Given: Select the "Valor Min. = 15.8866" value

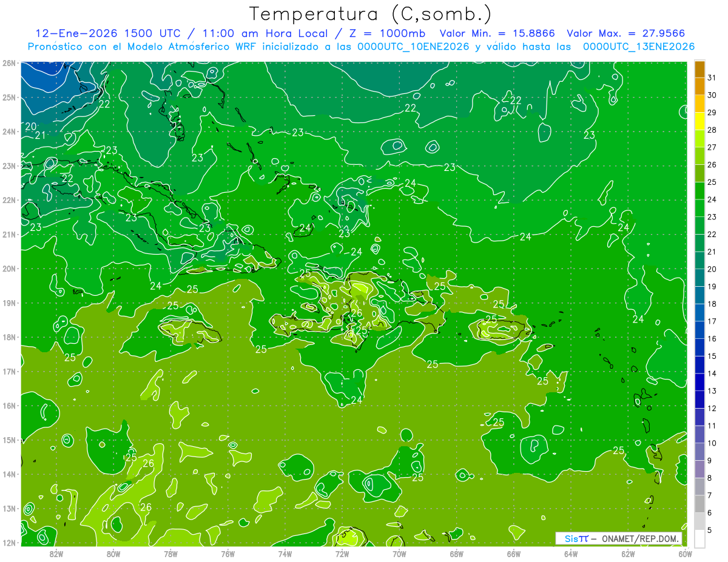Looking at the screenshot, I should click(498, 33).
